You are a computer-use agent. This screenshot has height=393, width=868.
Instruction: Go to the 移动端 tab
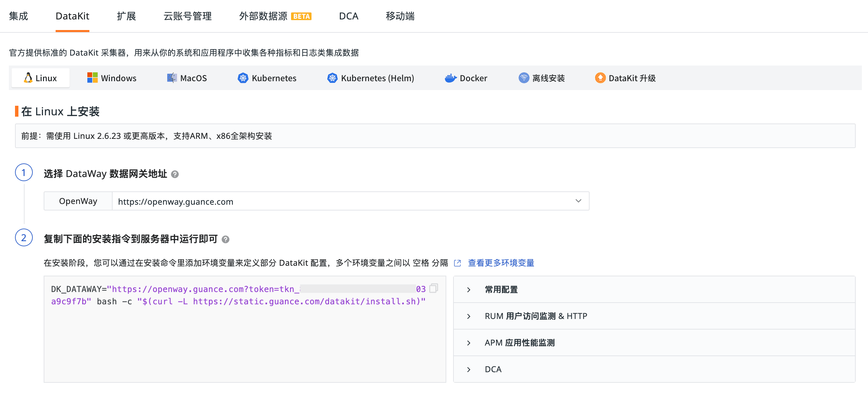coord(400,16)
